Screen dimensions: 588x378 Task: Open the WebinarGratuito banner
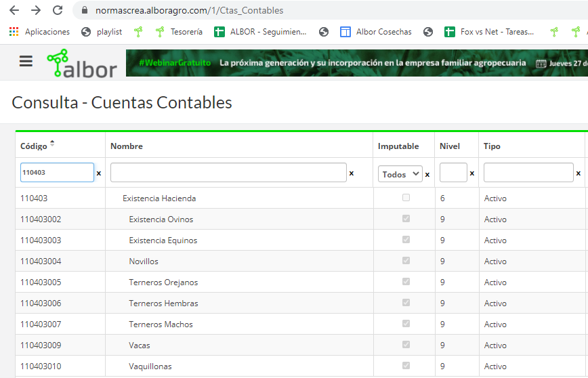[x=356, y=63]
